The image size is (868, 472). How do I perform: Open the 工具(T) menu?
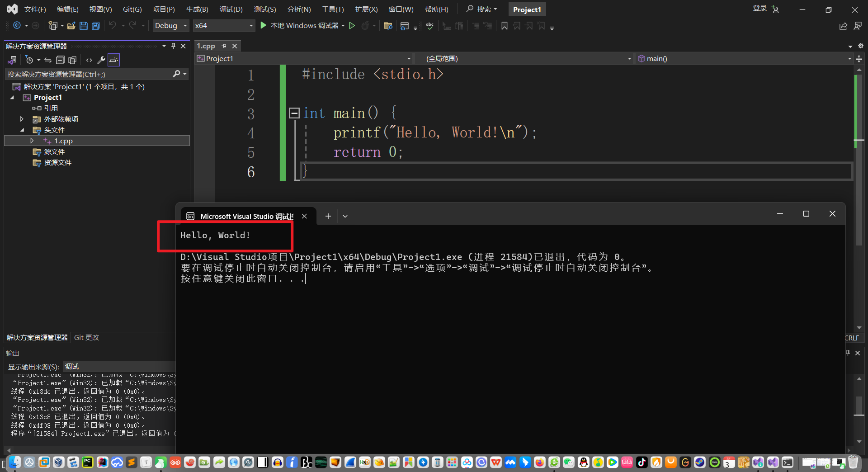pyautogui.click(x=333, y=9)
